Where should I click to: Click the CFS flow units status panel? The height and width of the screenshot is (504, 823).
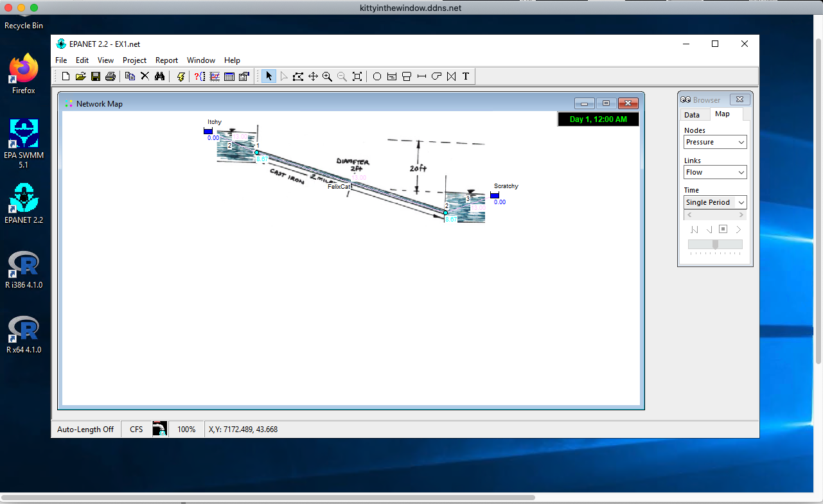(136, 430)
